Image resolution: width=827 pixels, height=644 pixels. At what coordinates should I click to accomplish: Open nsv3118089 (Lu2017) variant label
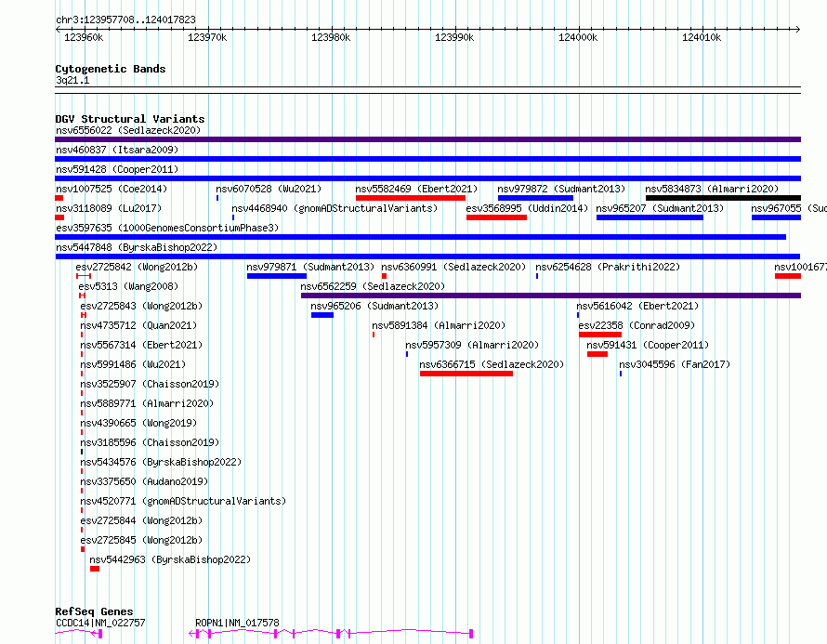109,208
